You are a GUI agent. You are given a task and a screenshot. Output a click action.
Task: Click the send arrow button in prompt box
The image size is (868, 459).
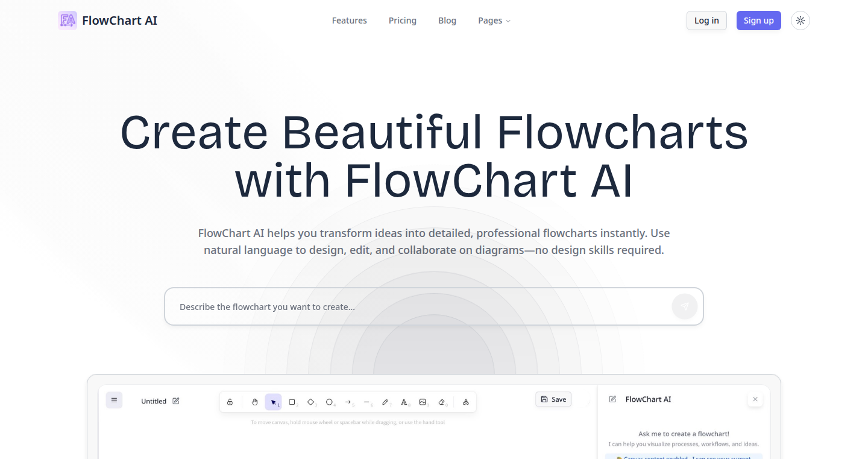(685, 306)
